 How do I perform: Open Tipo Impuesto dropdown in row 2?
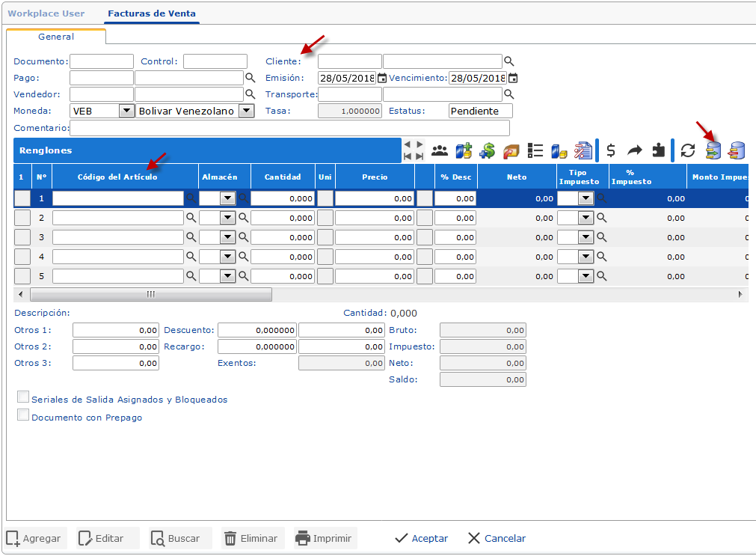coord(586,218)
